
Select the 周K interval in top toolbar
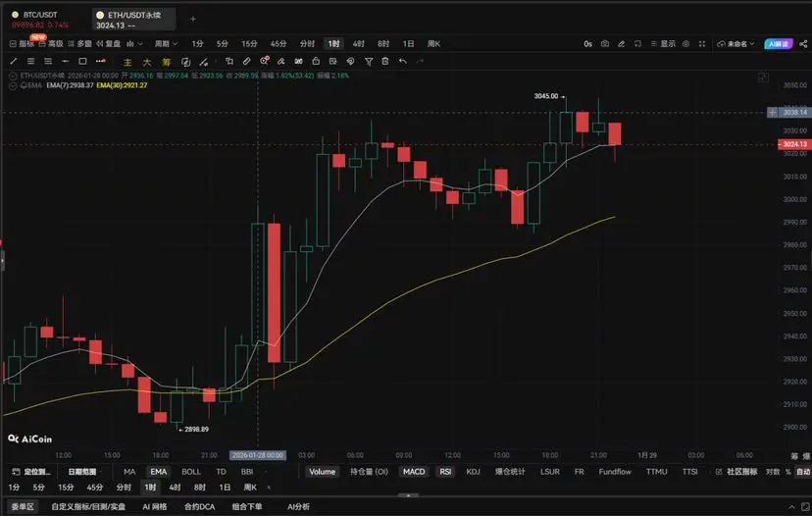click(434, 44)
